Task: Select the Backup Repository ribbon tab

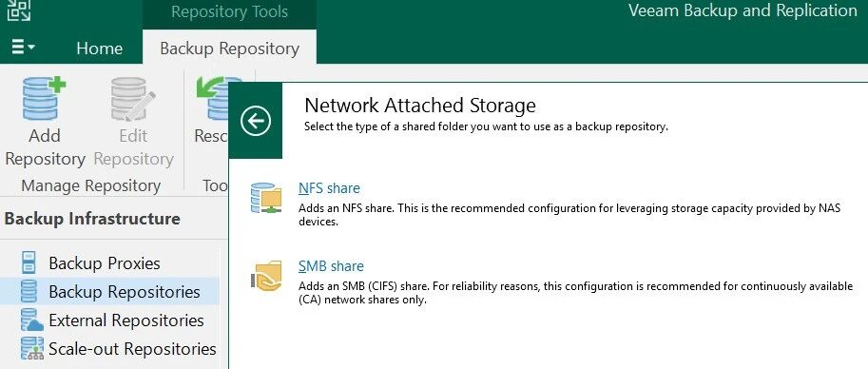Action: [230, 49]
